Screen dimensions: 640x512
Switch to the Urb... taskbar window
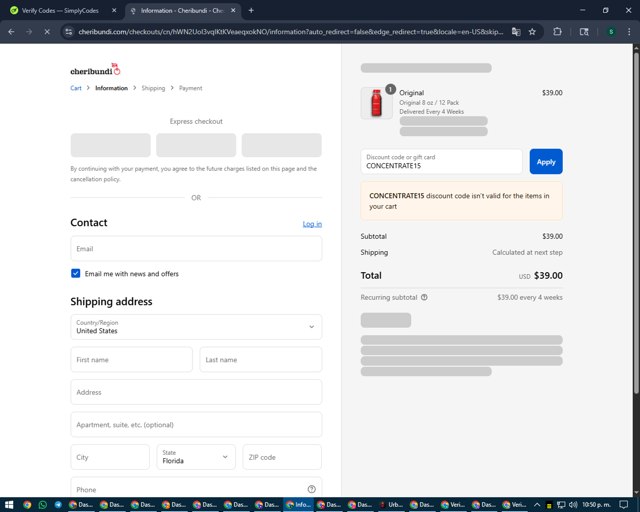(391, 505)
